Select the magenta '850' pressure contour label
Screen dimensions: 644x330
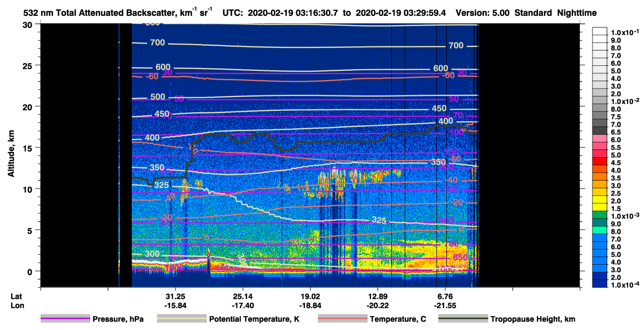461,258
